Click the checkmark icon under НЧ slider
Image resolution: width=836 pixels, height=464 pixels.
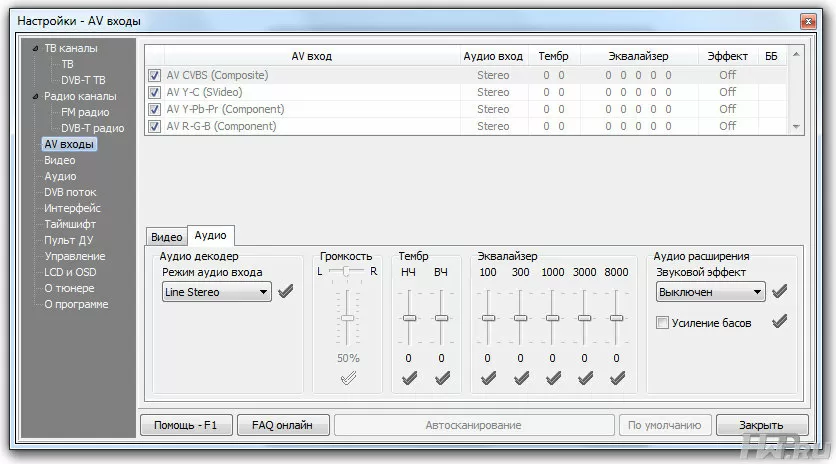(x=409, y=378)
